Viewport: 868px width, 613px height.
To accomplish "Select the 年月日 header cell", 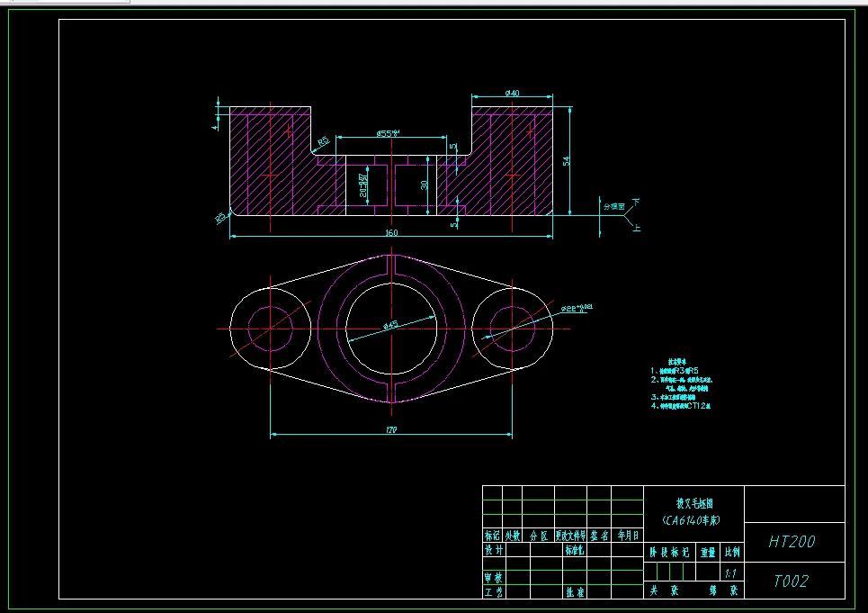I will (x=629, y=536).
